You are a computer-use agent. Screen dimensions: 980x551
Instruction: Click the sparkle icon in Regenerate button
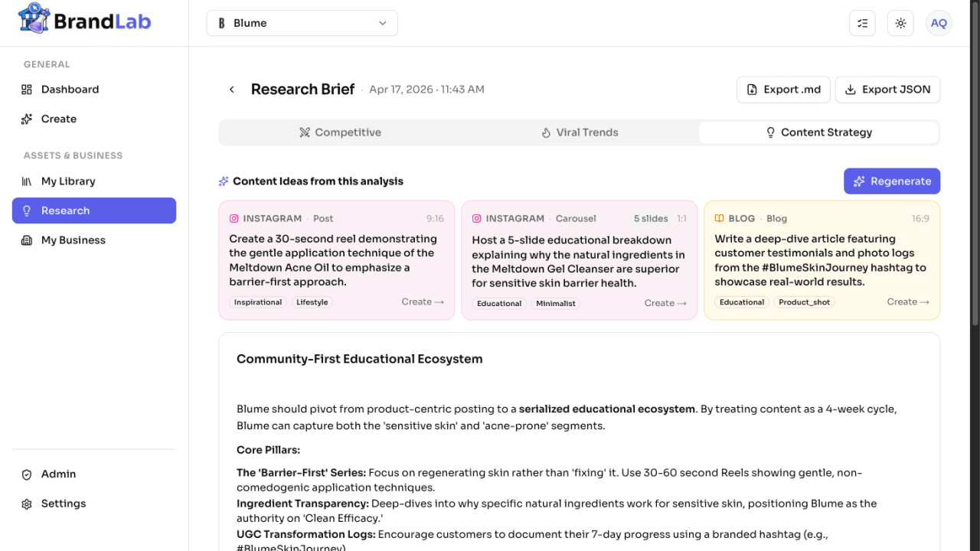[859, 181]
